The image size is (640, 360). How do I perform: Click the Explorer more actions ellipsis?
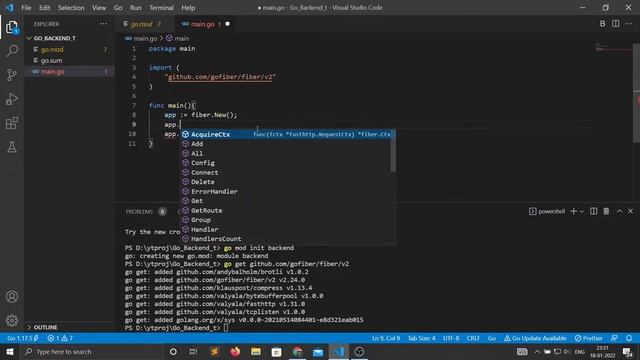104,24
